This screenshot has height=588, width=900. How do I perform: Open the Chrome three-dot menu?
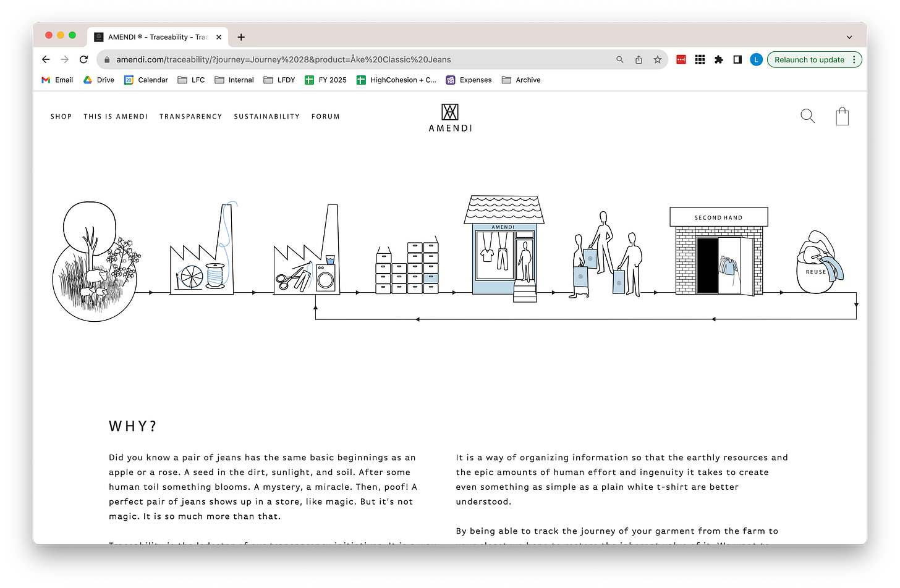[x=854, y=59]
